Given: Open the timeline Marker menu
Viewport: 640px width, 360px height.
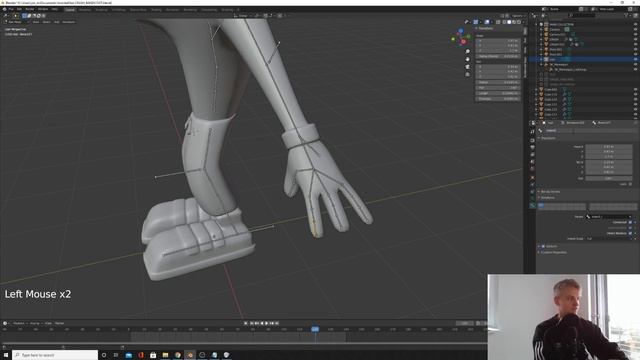Looking at the screenshot, I should [60, 323].
